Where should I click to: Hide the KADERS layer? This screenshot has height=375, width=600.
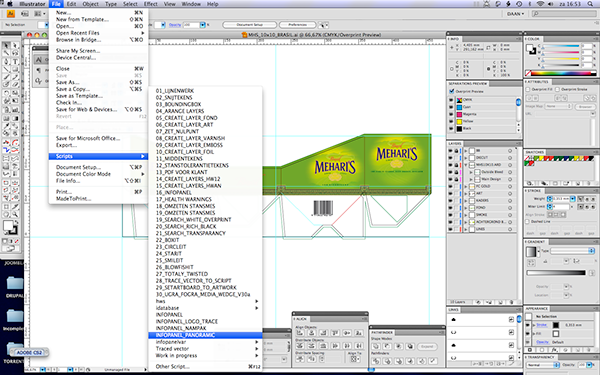[x=451, y=201]
